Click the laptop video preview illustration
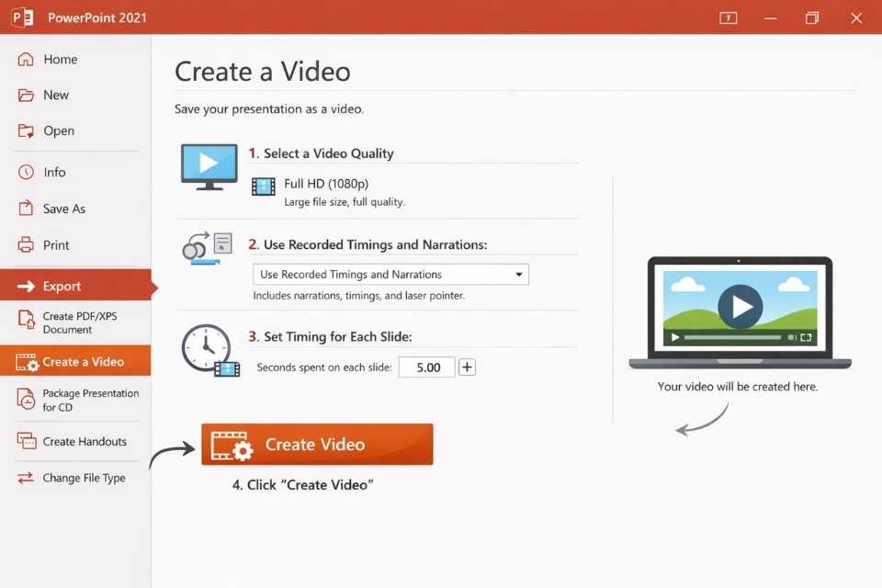The image size is (882, 588). [x=741, y=311]
